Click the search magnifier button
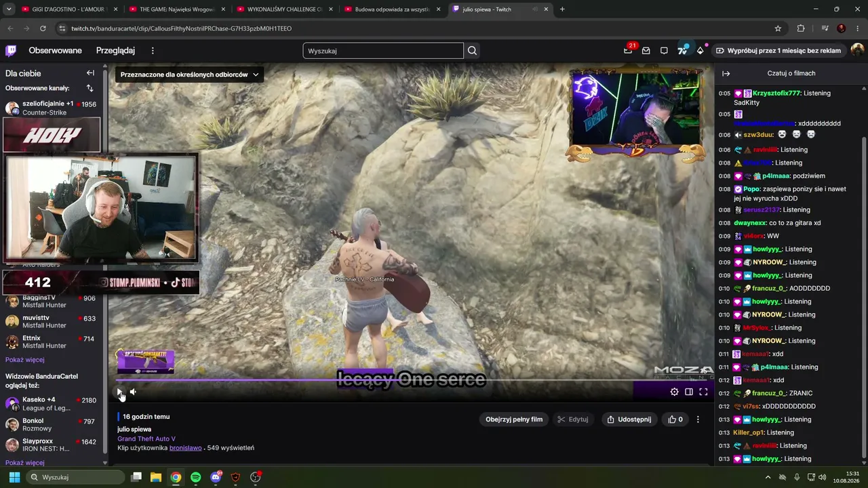This screenshot has width=868, height=488. [473, 51]
